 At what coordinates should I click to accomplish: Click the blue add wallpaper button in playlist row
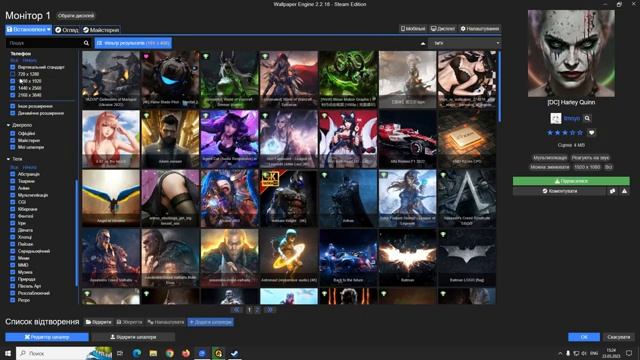pos(211,322)
